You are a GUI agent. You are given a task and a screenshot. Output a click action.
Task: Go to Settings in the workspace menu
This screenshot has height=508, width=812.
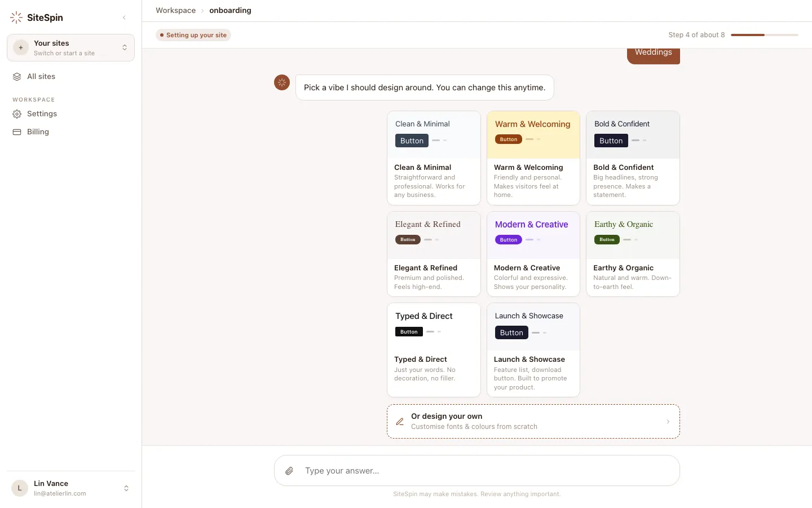pyautogui.click(x=70, y=114)
